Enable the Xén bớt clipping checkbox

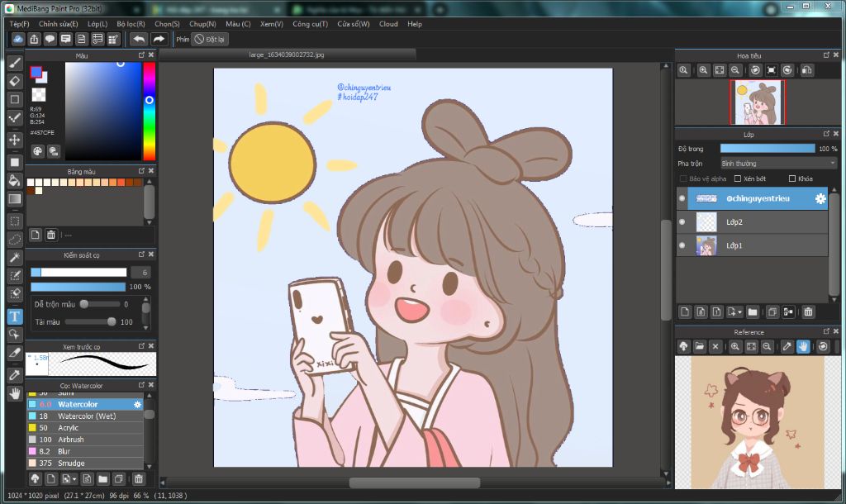coord(738,178)
